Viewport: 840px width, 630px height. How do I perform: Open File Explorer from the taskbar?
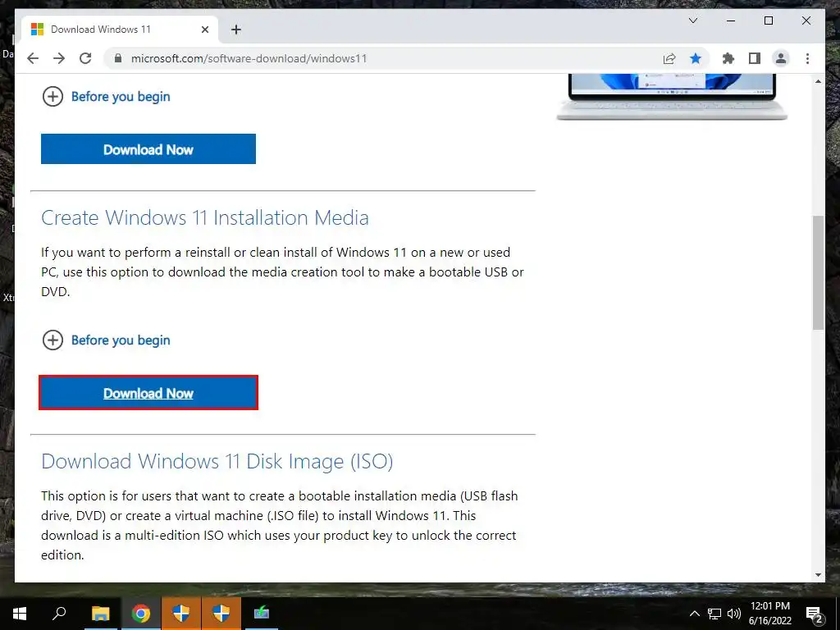[x=100, y=614]
